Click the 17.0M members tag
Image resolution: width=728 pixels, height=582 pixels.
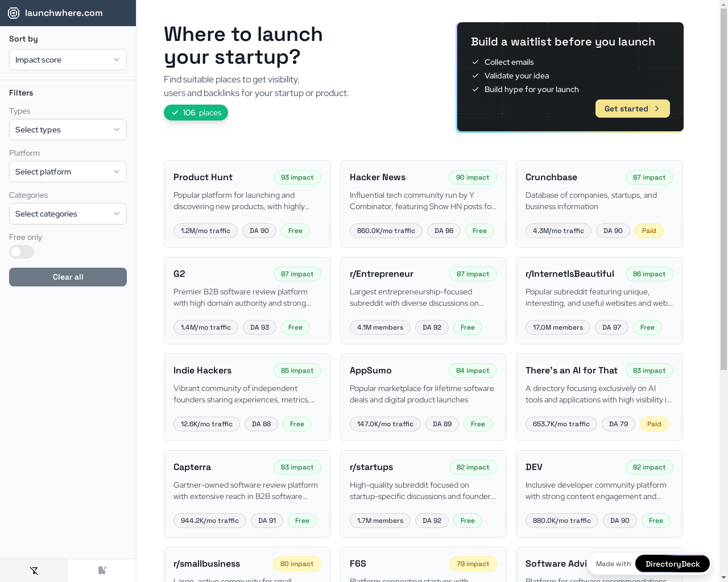(558, 327)
